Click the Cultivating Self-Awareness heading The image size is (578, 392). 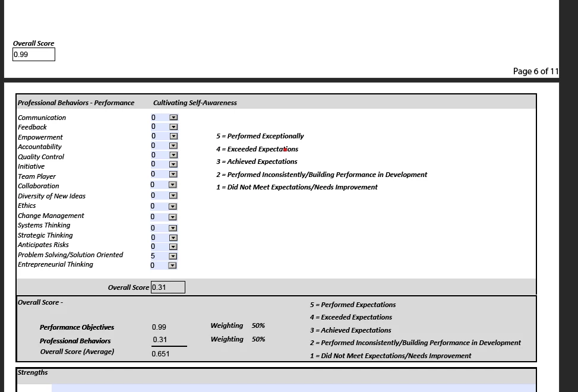click(x=195, y=103)
